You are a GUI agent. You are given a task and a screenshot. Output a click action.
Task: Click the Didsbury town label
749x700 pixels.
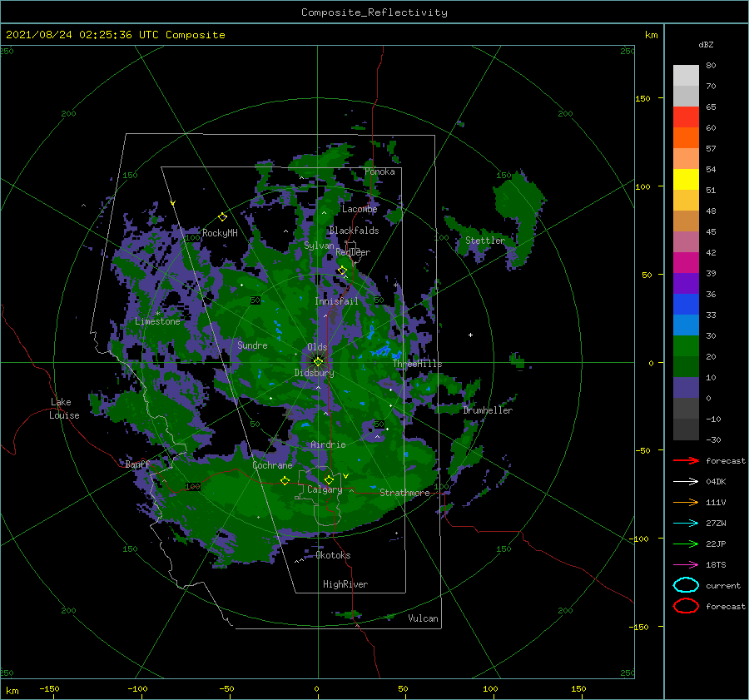click(315, 373)
